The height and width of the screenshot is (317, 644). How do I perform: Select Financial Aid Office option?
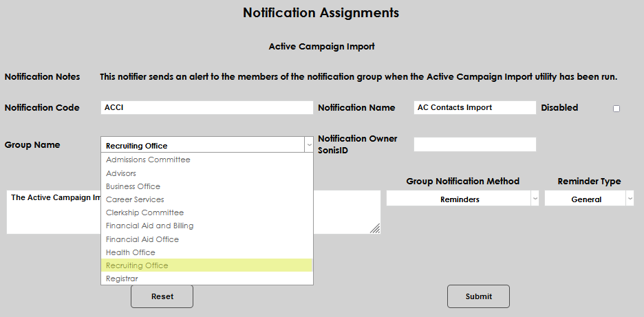pos(142,239)
